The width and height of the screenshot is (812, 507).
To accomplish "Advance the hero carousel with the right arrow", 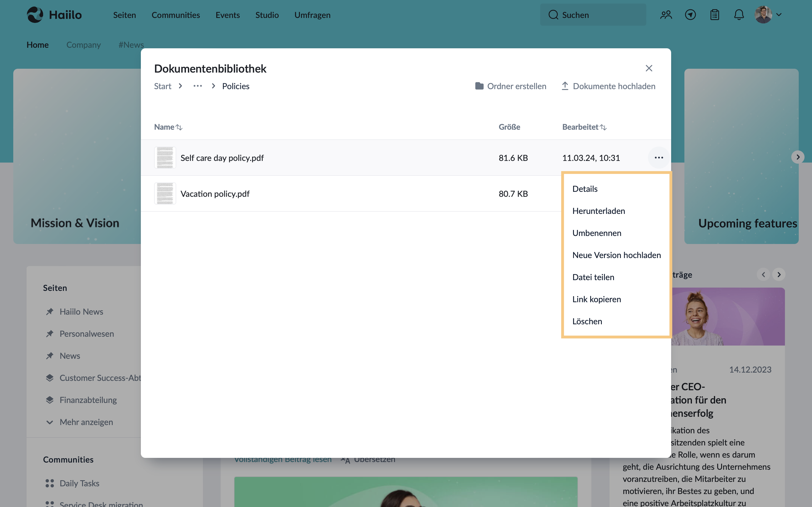I will click(798, 157).
